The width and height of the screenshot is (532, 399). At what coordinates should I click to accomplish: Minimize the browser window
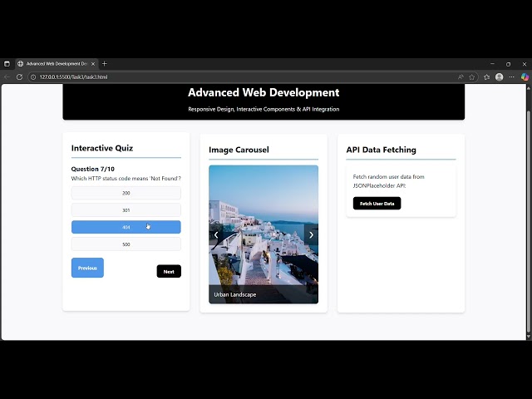pyautogui.click(x=492, y=64)
